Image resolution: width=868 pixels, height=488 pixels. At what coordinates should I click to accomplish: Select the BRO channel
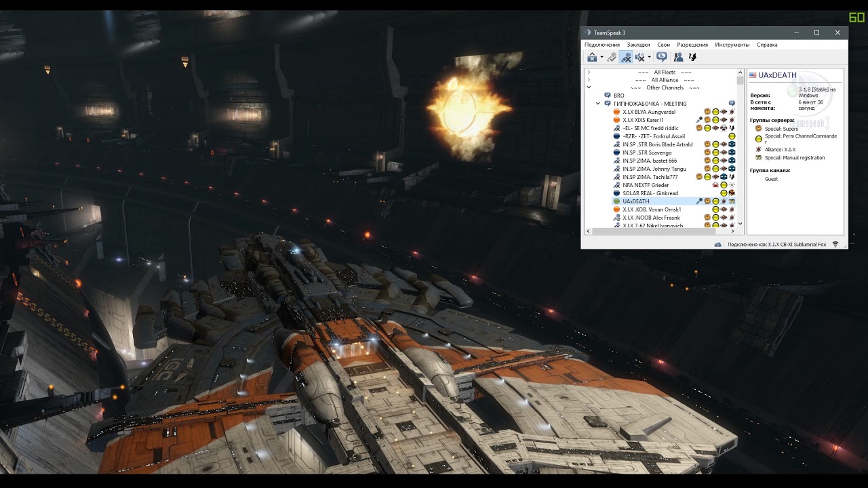619,96
